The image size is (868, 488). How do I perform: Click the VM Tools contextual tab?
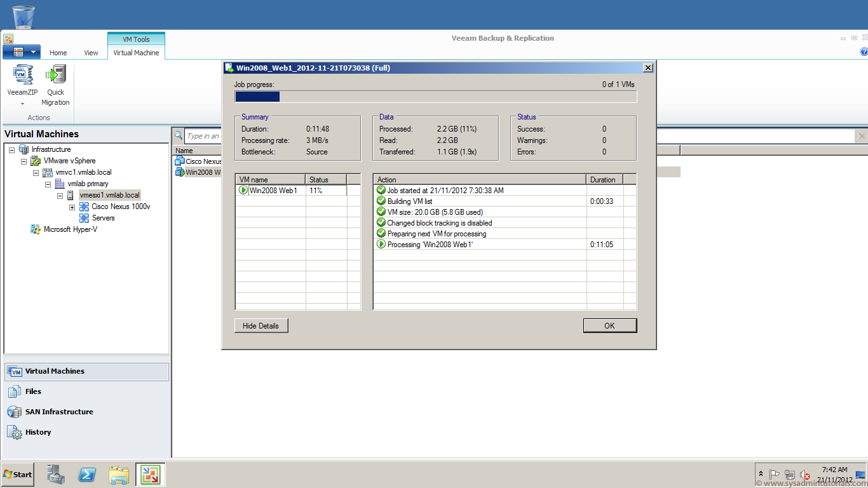(x=136, y=39)
